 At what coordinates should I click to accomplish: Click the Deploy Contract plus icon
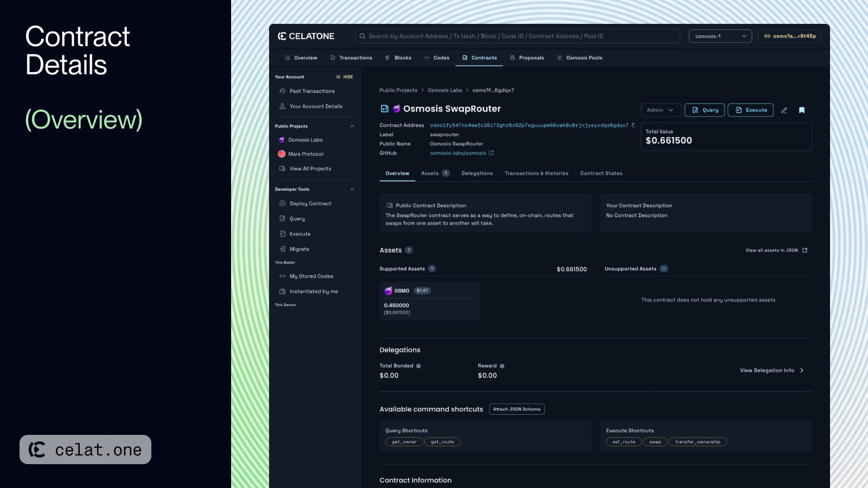tap(282, 203)
